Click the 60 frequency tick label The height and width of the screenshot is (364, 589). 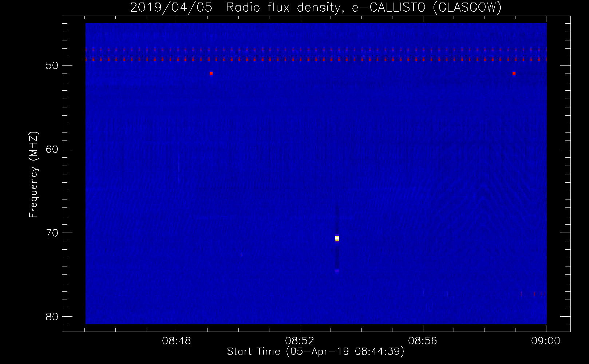click(x=52, y=149)
